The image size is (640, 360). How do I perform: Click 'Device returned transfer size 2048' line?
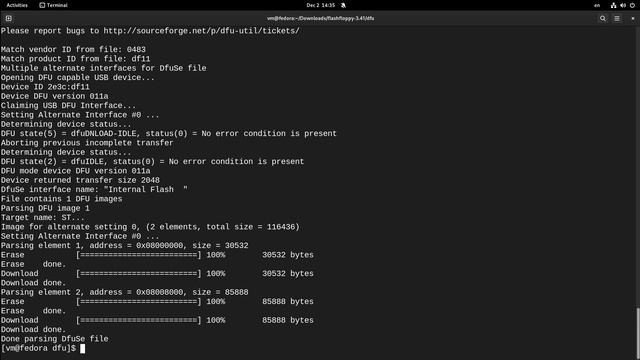pyautogui.click(x=80, y=180)
